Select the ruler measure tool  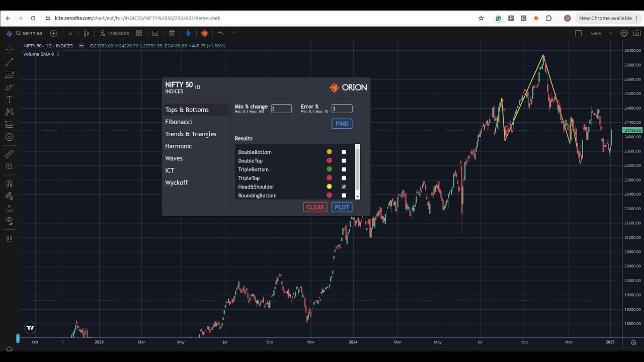[9, 154]
